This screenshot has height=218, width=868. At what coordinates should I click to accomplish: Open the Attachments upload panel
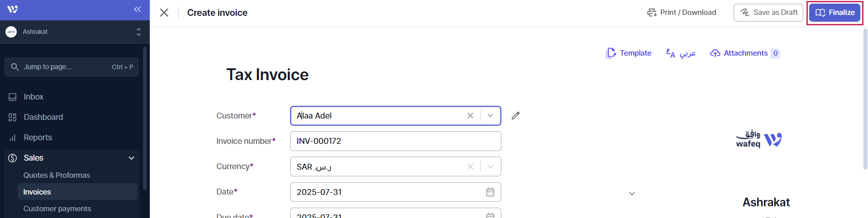tap(744, 53)
